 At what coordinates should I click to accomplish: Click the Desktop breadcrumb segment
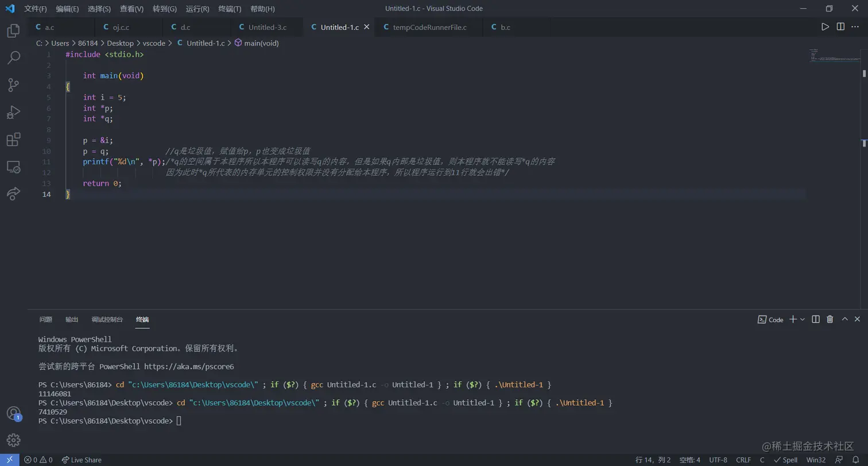pos(120,43)
